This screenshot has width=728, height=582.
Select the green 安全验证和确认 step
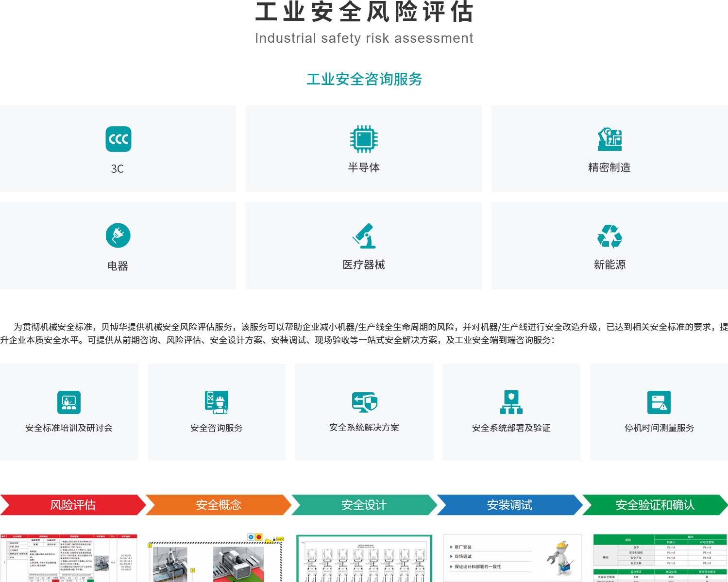[x=655, y=505]
